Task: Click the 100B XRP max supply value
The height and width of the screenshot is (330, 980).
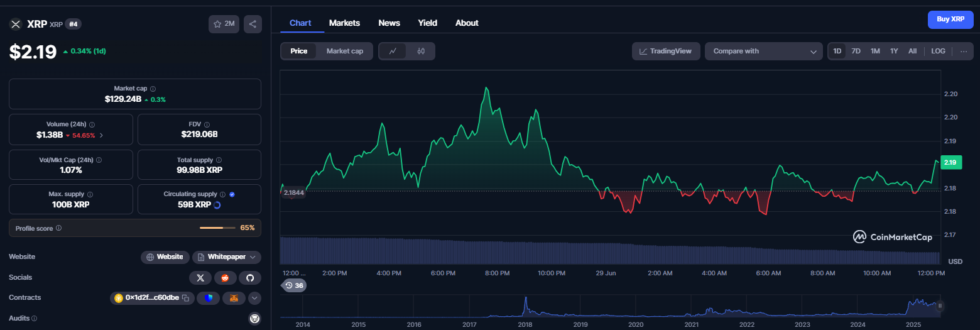Action: tap(71, 205)
